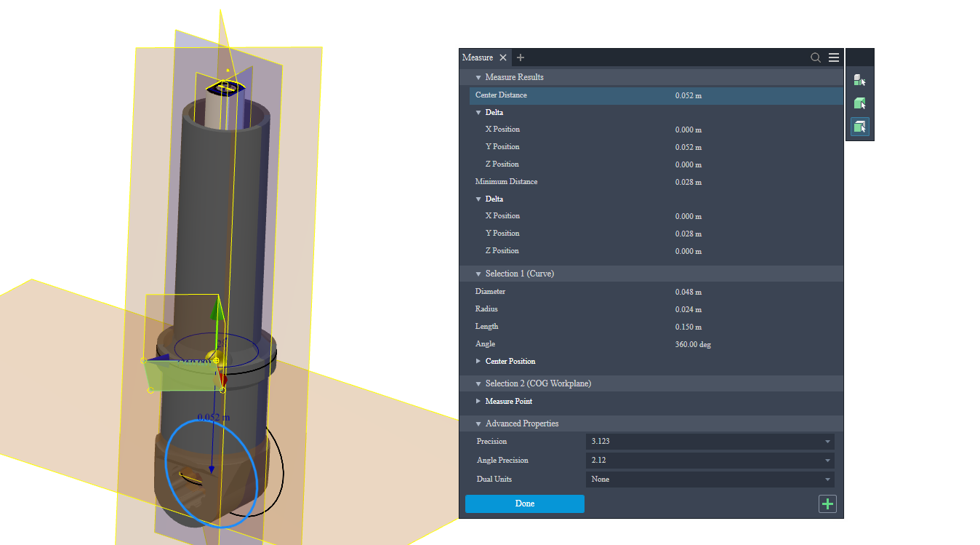This screenshot has height=545, width=980.
Task: Expand the Measure Point group
Action: coord(478,402)
